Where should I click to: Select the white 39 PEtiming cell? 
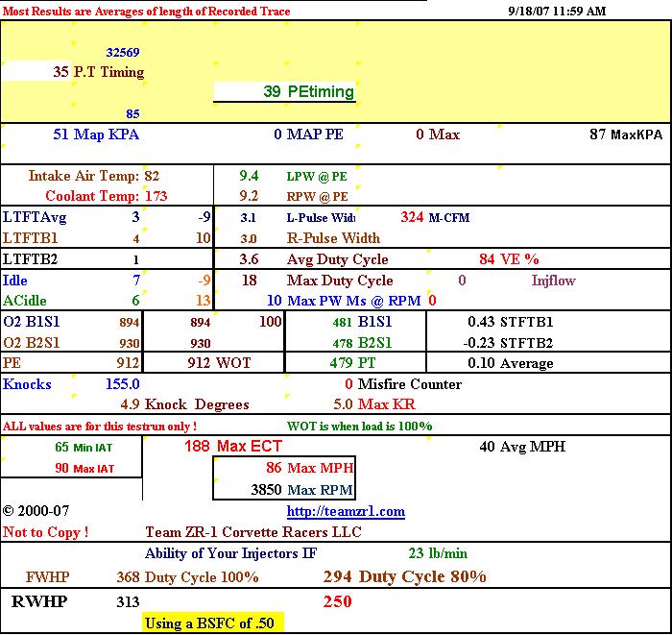(285, 92)
